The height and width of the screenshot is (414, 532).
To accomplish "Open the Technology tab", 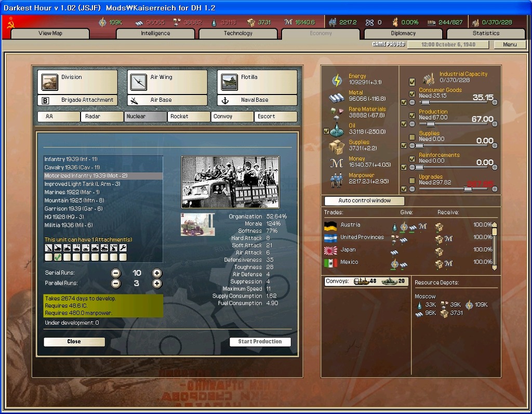I will pos(238,33).
